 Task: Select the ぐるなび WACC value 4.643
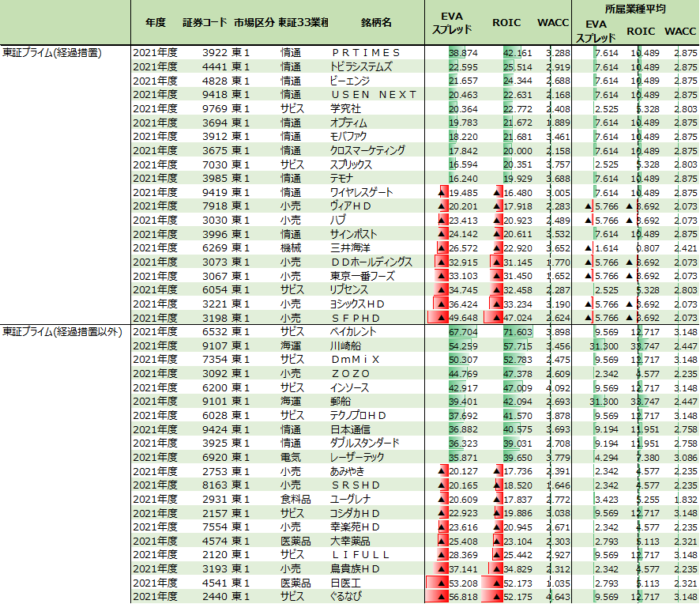(556, 597)
